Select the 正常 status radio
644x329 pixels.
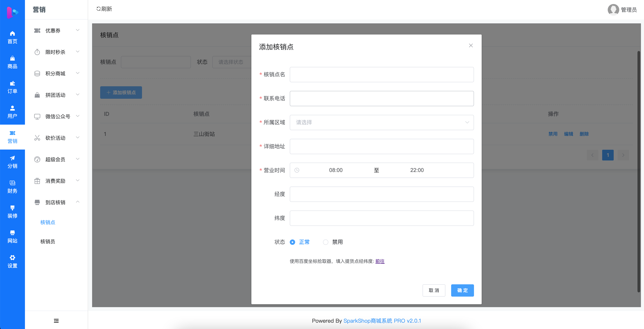292,242
